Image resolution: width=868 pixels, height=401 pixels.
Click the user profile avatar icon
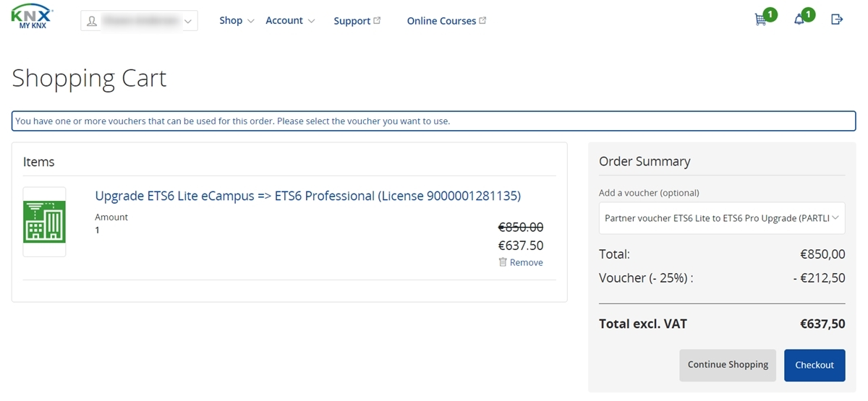point(92,22)
